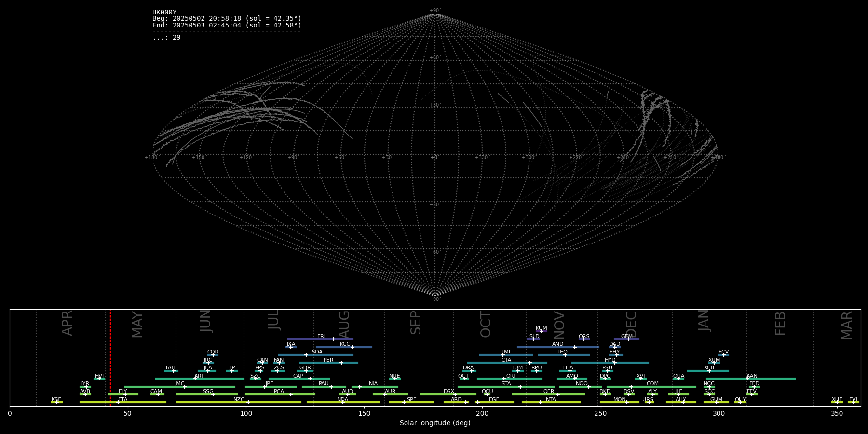Click the ARI shower label
Image resolution: width=868 pixels, height=434 pixels.
[199, 376]
